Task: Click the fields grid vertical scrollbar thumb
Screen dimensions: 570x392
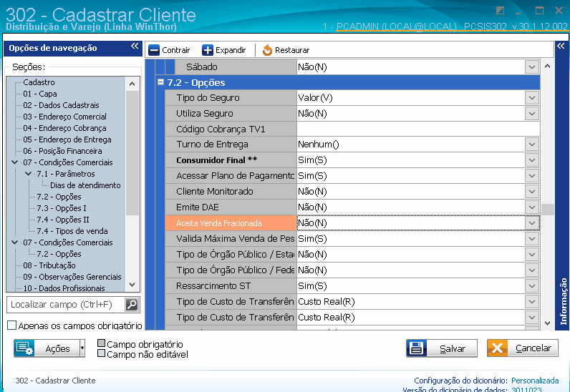Action: tap(548, 210)
